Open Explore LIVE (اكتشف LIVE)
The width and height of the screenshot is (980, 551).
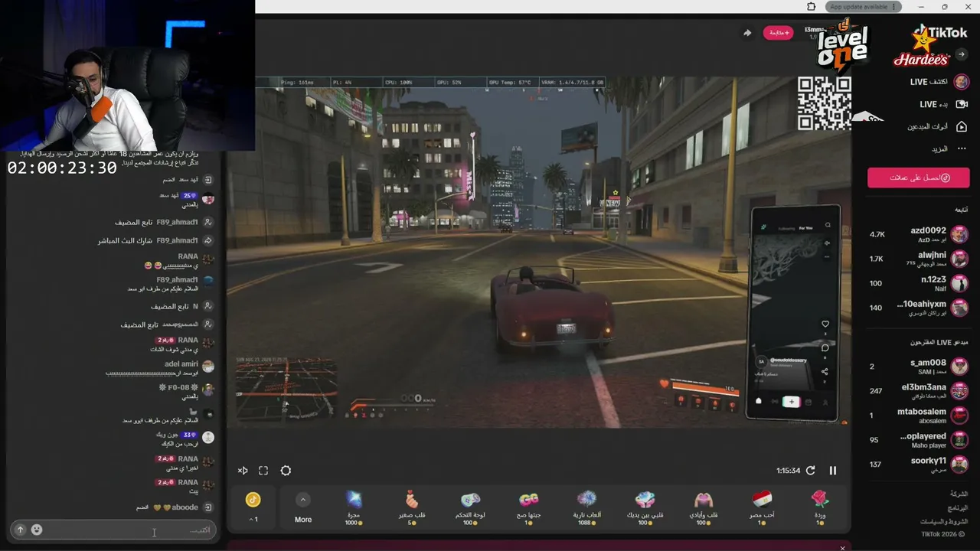point(938,82)
